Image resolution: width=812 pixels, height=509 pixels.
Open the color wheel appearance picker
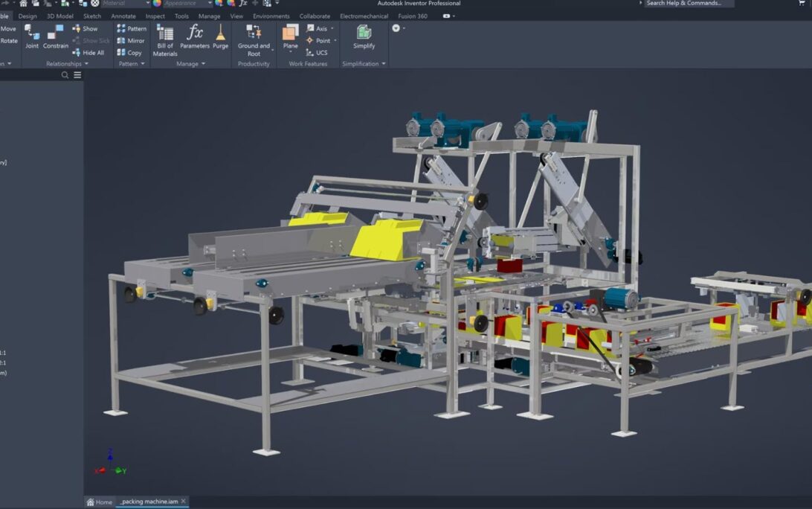click(x=157, y=4)
